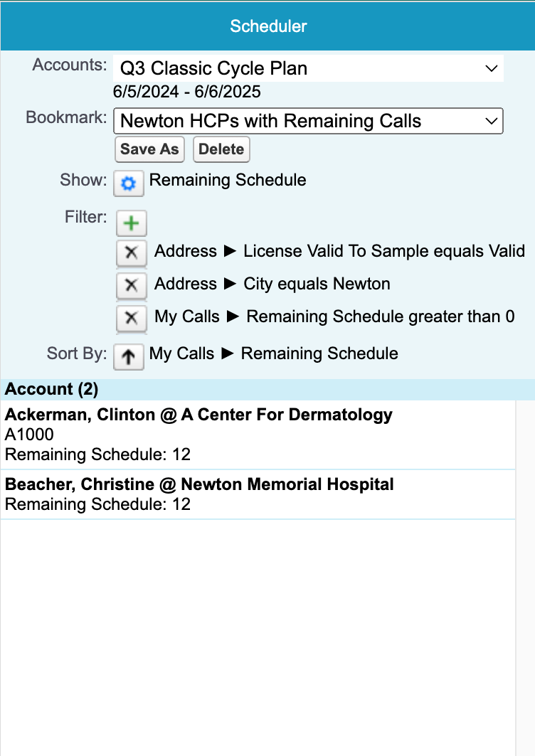Click the Save As bookmark button

click(x=149, y=149)
